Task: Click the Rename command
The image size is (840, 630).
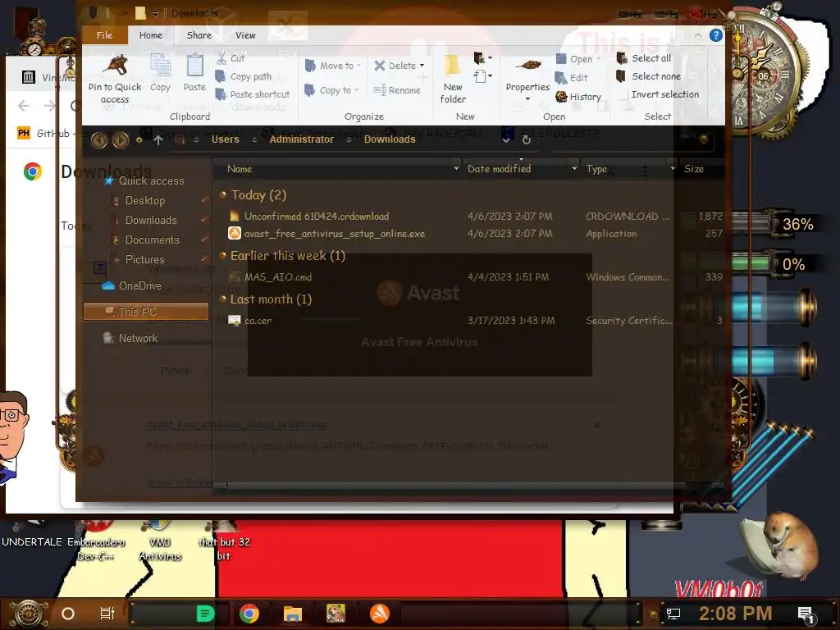Action: coord(398,90)
